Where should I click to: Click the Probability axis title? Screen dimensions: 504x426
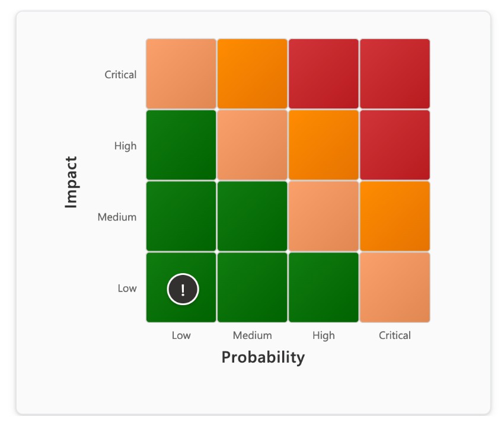tap(263, 358)
